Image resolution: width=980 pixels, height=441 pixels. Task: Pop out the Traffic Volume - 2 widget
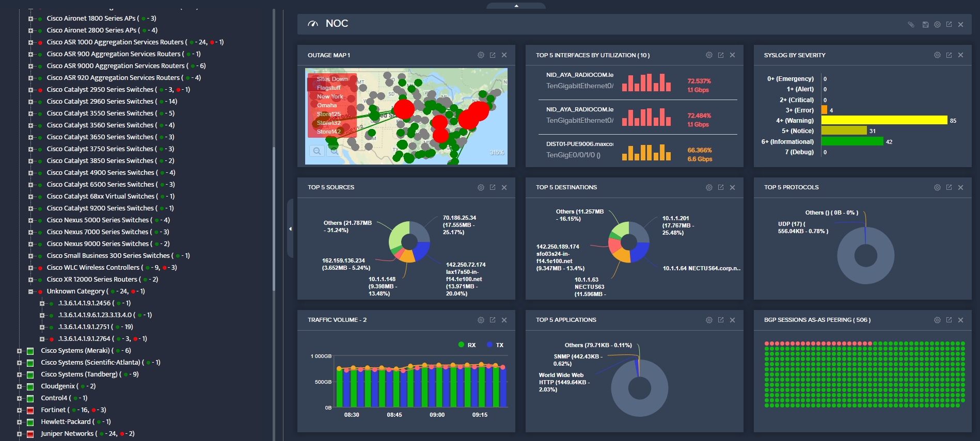point(493,320)
